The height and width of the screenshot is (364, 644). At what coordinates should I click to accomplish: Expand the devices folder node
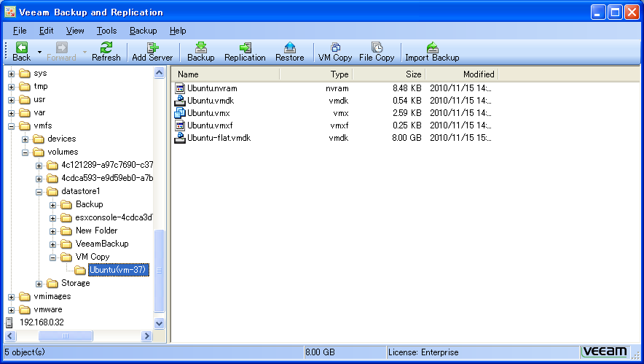(x=25, y=139)
